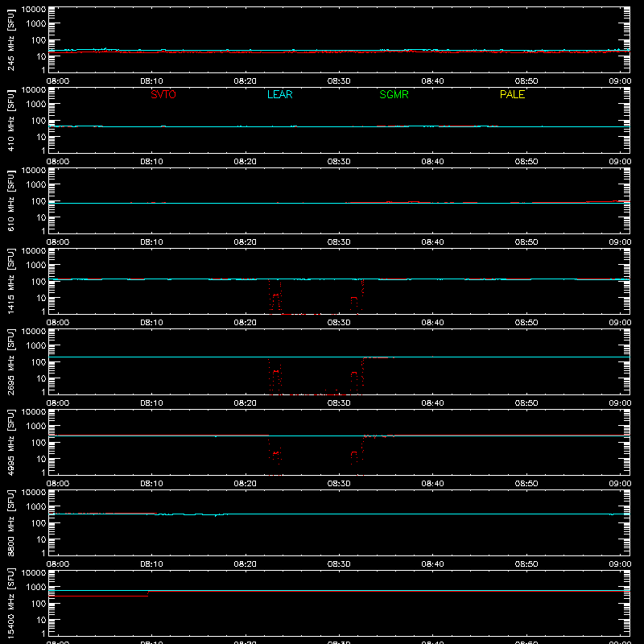Screen dimensions: 644x644
Task: Click the 08:30 tick under the 245 MHz plot
Action: pos(339,81)
